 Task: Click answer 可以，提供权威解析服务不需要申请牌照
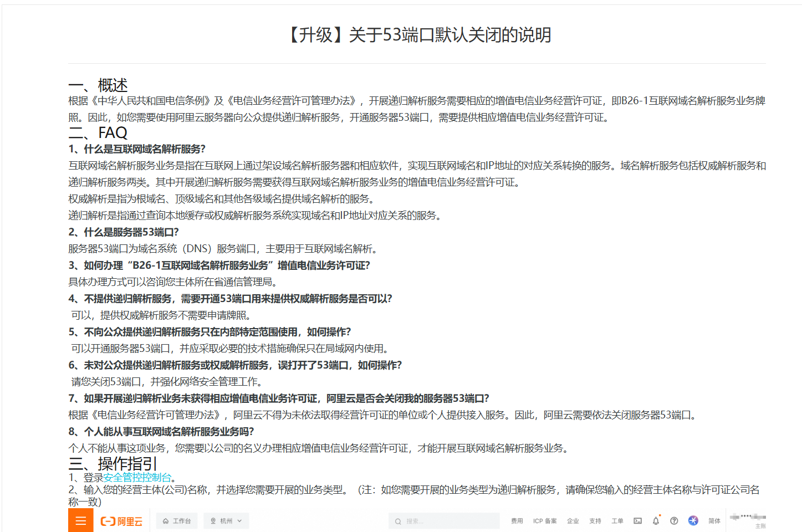(161, 315)
